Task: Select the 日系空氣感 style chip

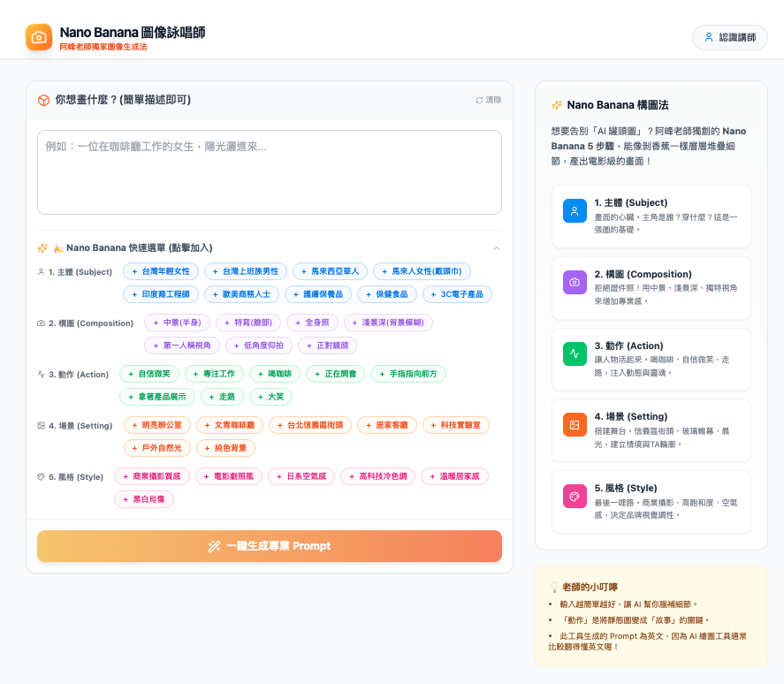Action: (300, 476)
